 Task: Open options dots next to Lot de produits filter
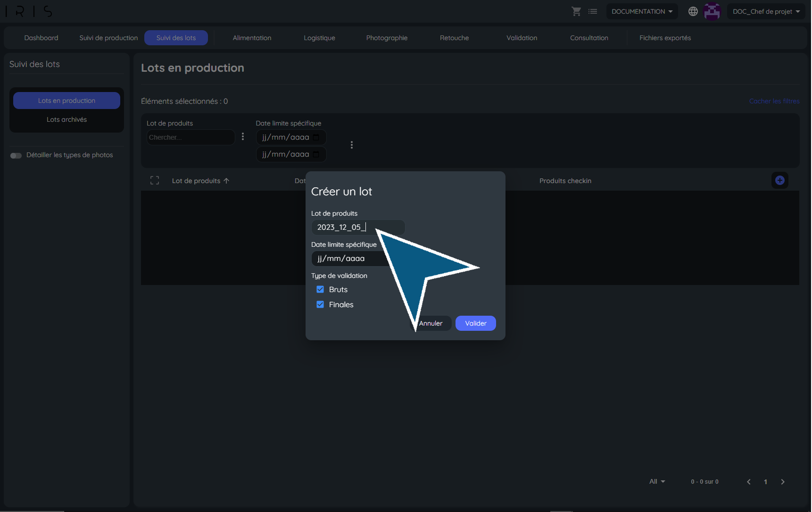[x=243, y=136]
